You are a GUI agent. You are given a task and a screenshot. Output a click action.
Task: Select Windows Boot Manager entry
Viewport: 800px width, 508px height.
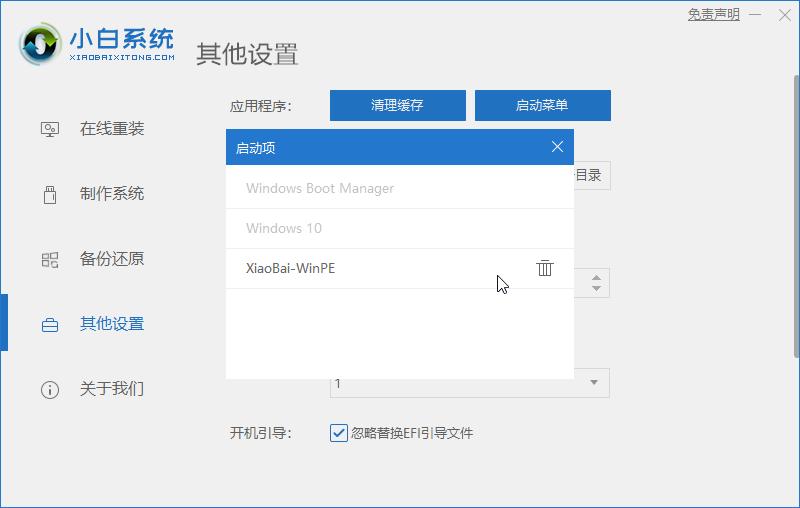click(x=399, y=188)
